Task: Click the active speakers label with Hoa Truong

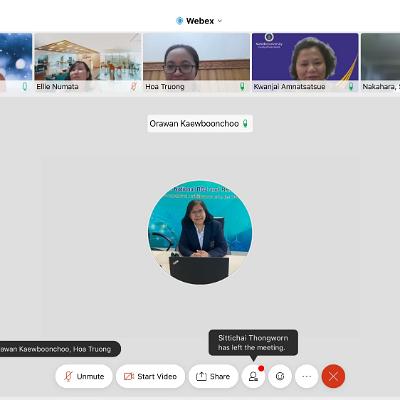Action: 60,349
